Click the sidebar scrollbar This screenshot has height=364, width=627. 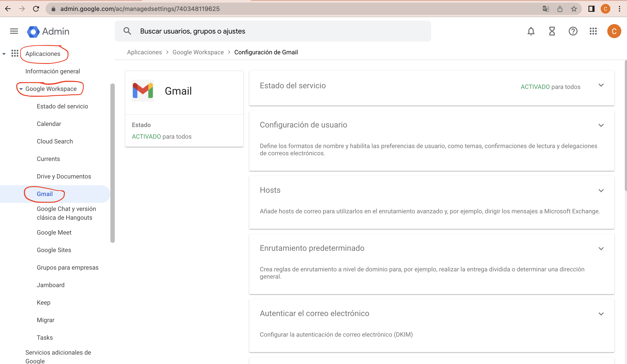(112, 163)
